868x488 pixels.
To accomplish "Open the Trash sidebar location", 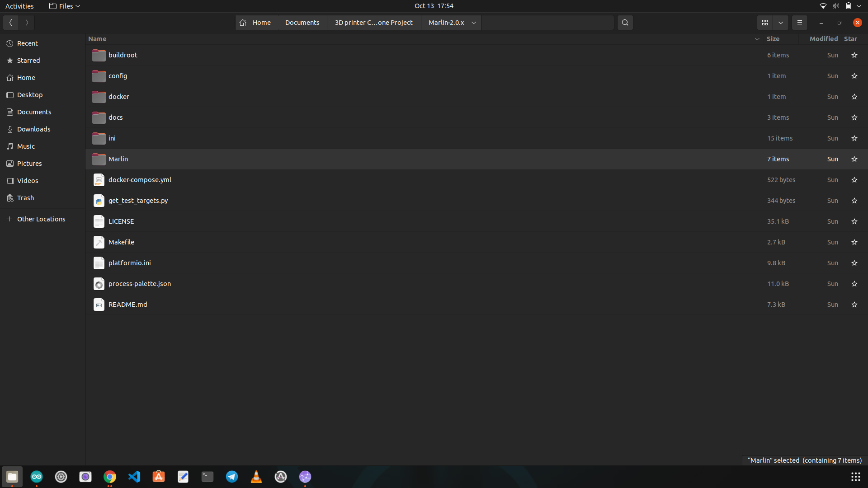I will [25, 198].
